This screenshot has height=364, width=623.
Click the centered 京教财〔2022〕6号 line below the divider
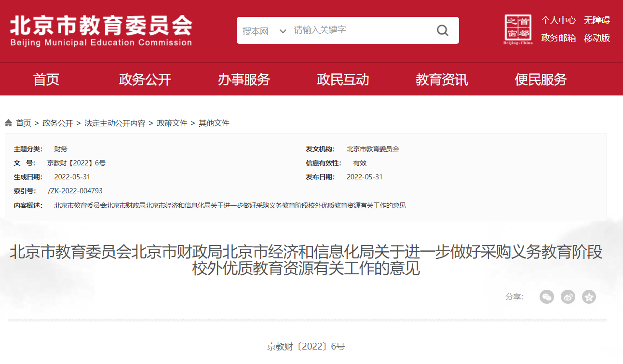coord(306,347)
